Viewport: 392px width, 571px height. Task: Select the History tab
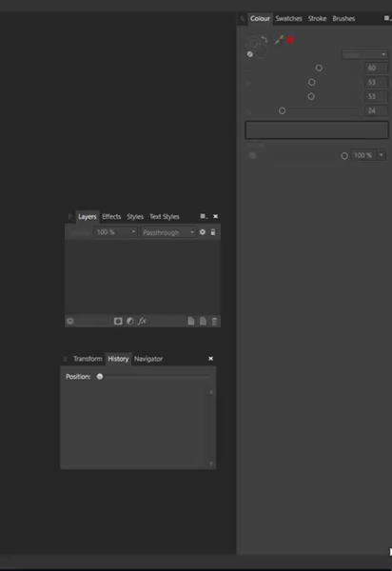point(118,359)
